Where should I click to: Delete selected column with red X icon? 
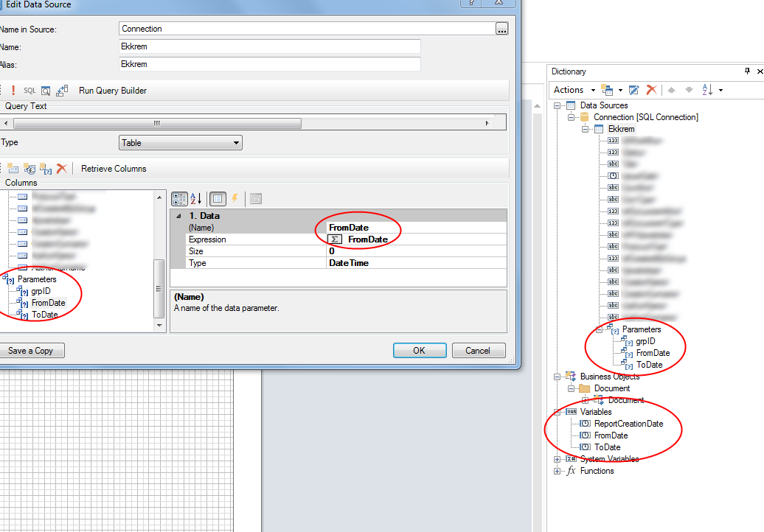tap(61, 169)
